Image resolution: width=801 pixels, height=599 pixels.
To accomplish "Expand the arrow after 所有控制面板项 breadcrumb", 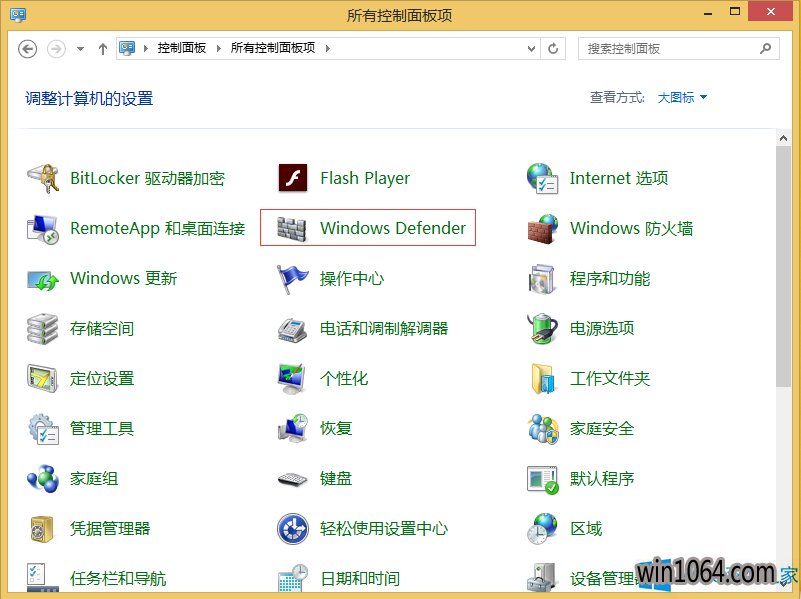I will pos(327,49).
